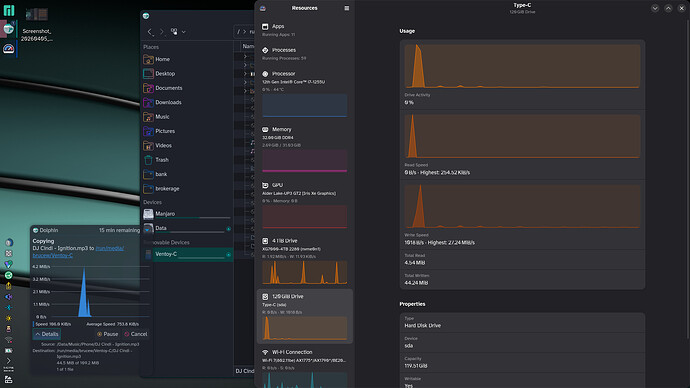The height and width of the screenshot is (388, 690).
Task: Click the Write Speed graph
Action: coord(522,206)
